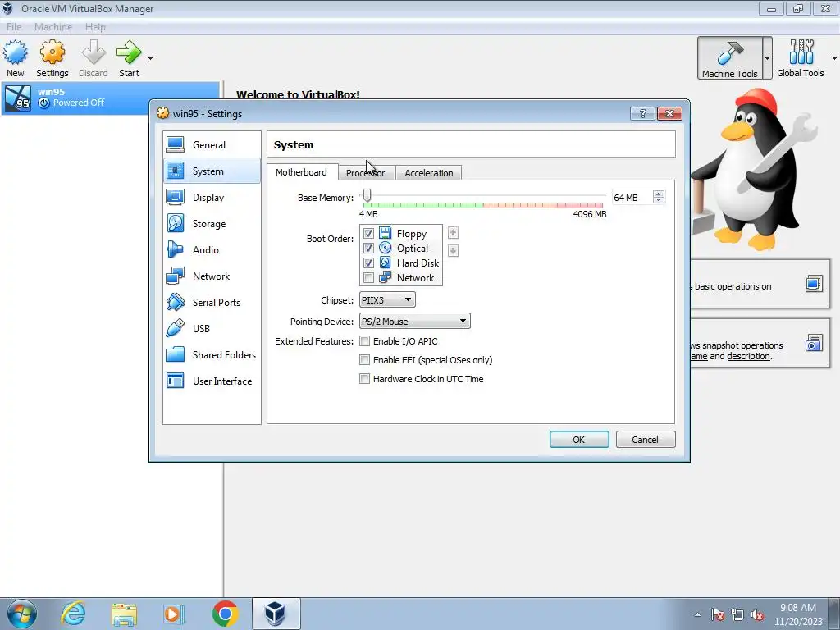The width and height of the screenshot is (840, 630).
Task: Select the win95 virtual machine entry
Action: click(x=111, y=98)
